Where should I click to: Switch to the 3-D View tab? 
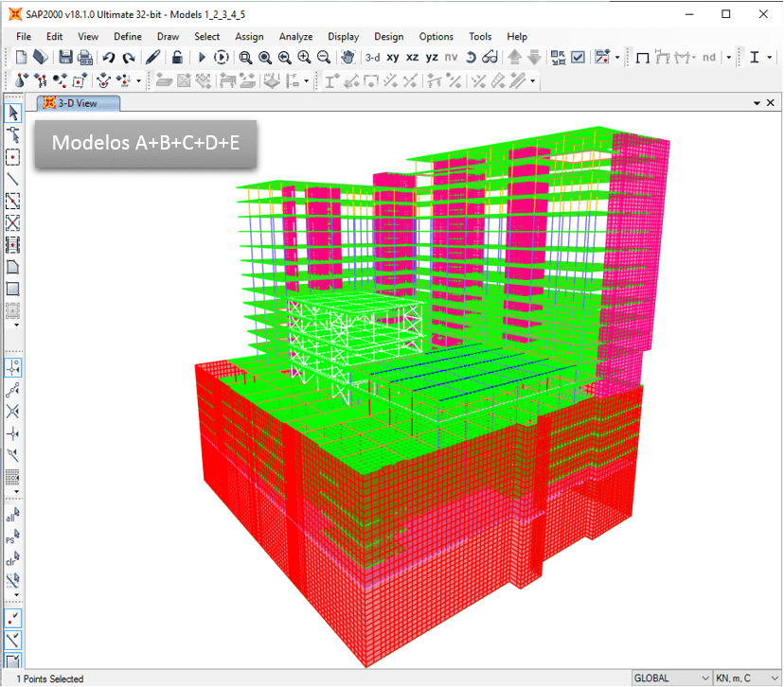tap(76, 101)
